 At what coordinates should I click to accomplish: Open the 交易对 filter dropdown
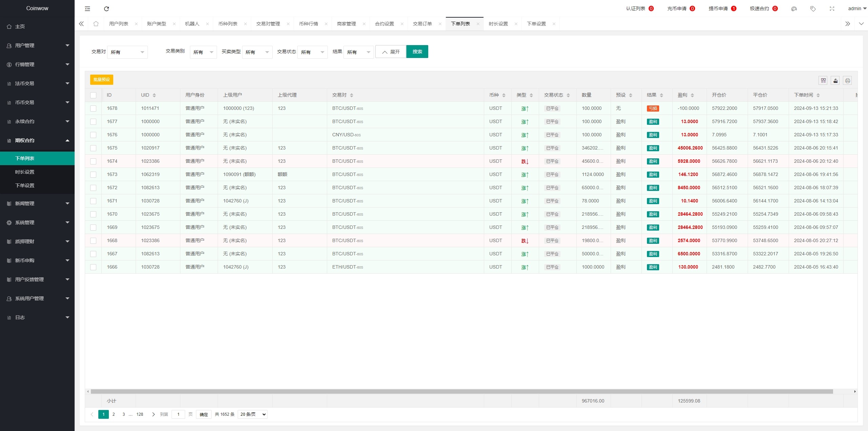[x=127, y=52]
